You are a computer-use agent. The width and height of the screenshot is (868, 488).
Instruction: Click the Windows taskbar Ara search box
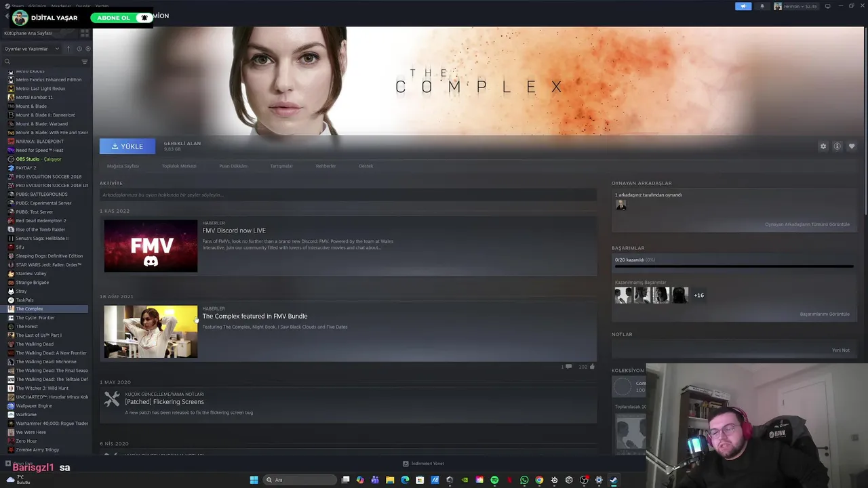click(300, 480)
